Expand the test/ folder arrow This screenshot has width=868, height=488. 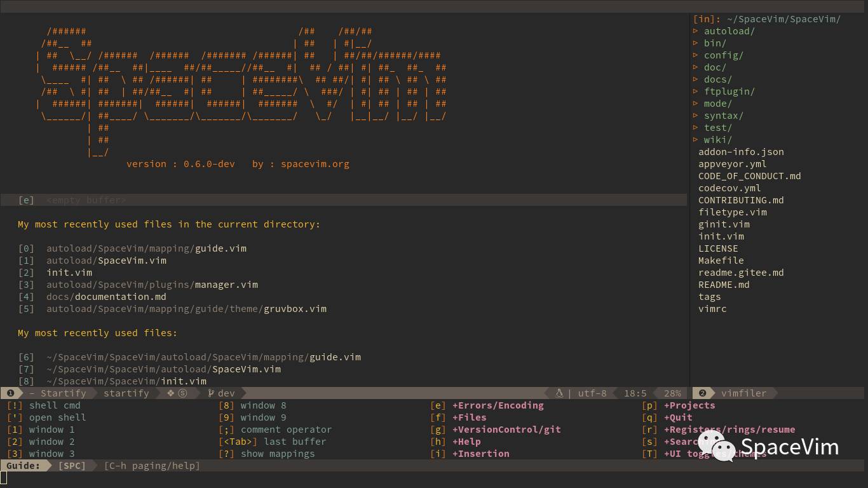click(x=696, y=128)
